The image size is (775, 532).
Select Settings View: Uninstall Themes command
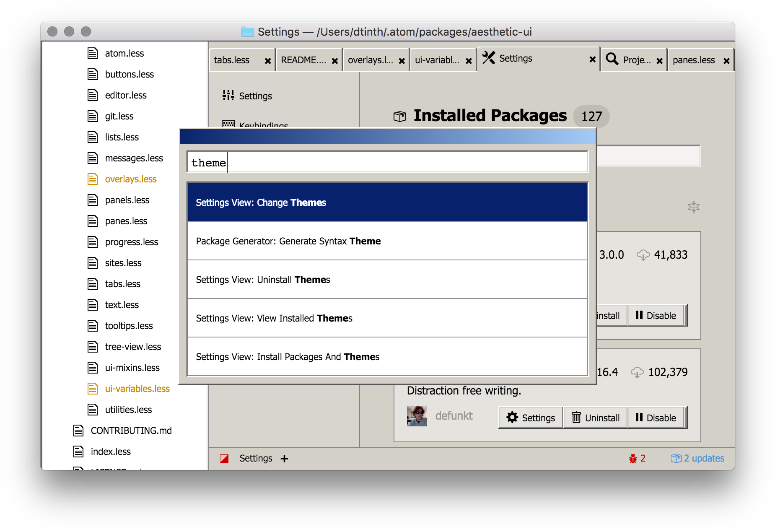click(388, 280)
